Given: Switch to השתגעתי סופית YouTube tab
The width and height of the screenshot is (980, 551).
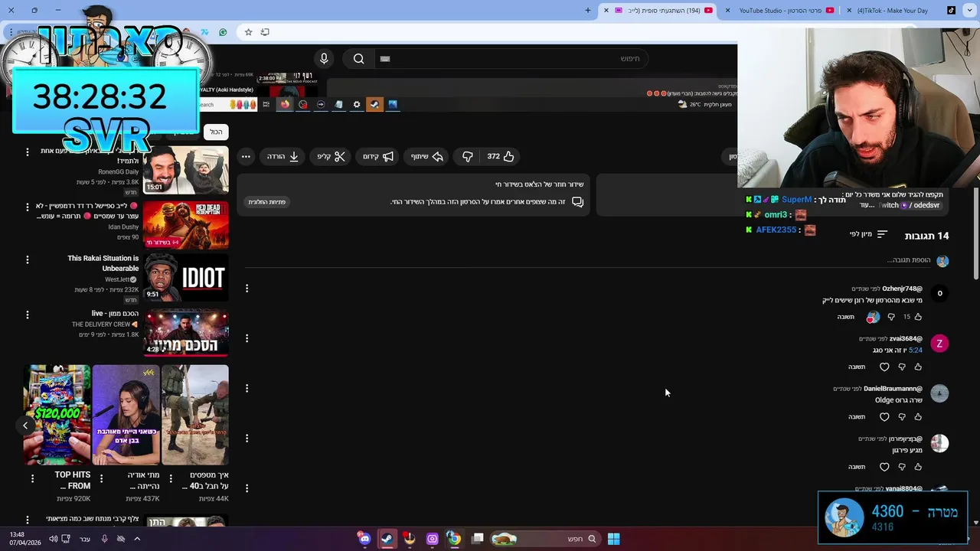Looking at the screenshot, I should click(x=662, y=10).
